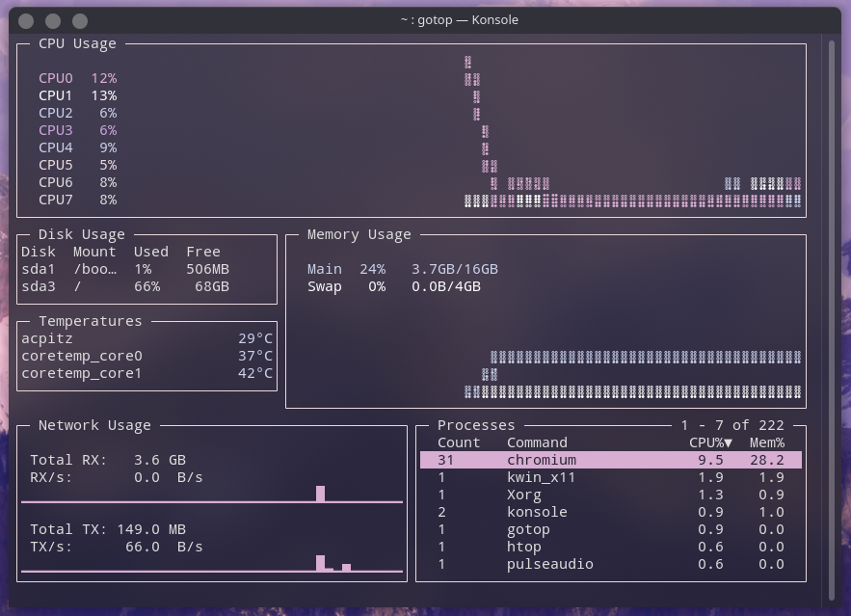
Task: Click the first window control button in title bar
Action: pos(26,20)
